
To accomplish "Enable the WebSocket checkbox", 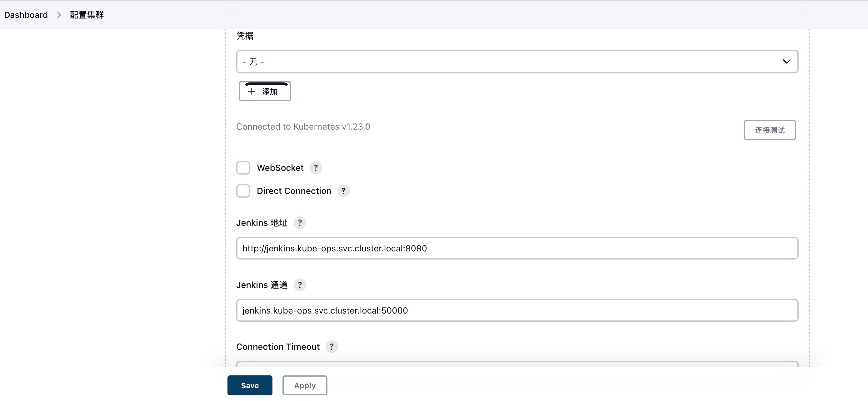I will [243, 168].
